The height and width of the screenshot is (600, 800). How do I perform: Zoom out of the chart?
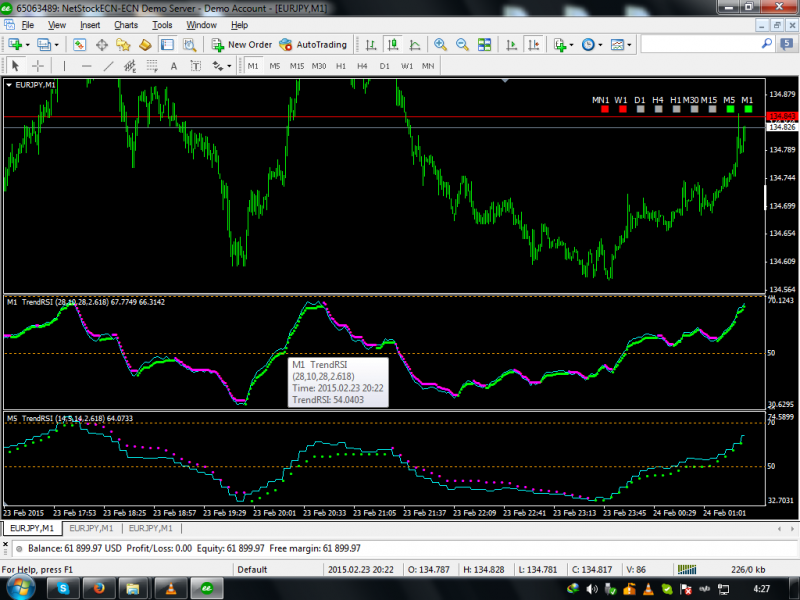click(x=462, y=44)
